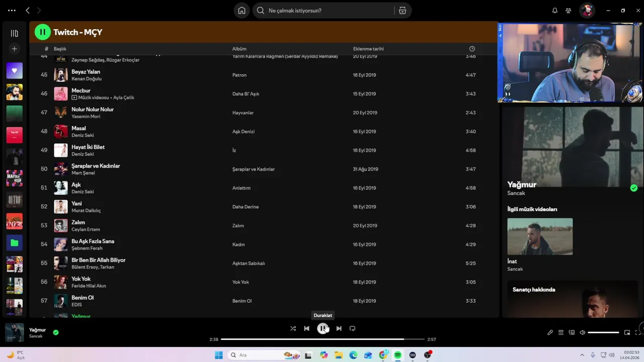Image resolution: width=644 pixels, height=362 pixels.
Task: Adjust the volume slider
Action: tap(603, 332)
